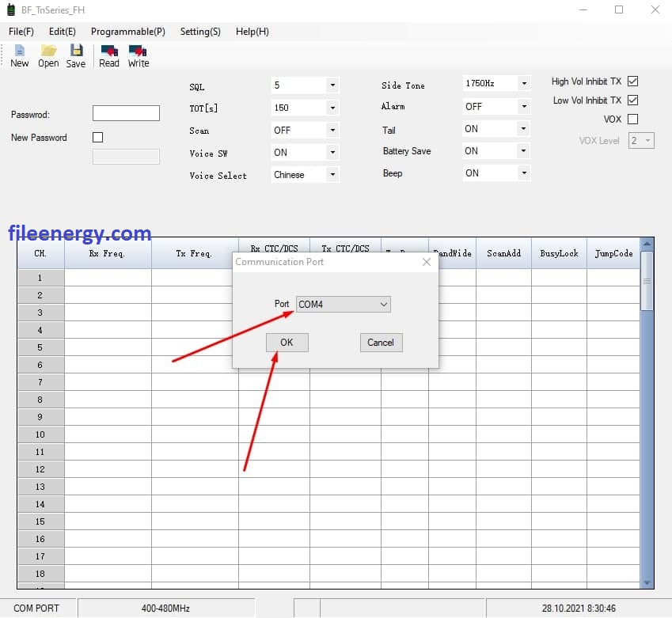The height and width of the screenshot is (618, 672).
Task: Click the CH. column header
Action: pyautogui.click(x=41, y=253)
